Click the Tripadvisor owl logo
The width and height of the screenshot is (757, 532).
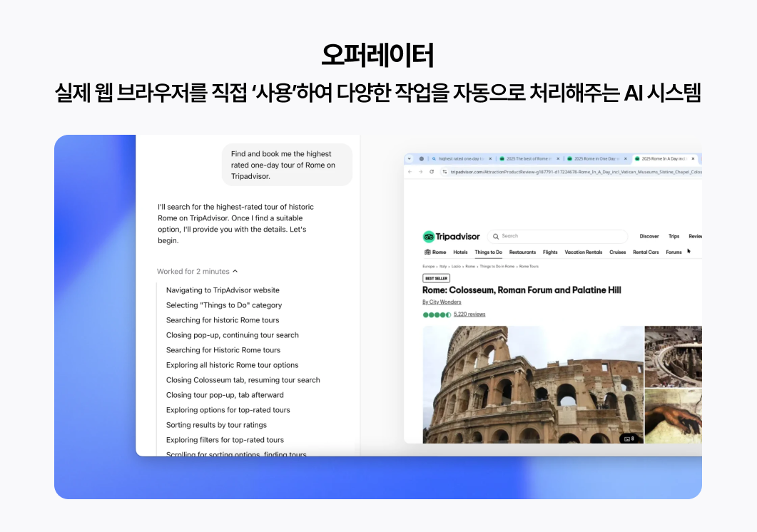(428, 237)
